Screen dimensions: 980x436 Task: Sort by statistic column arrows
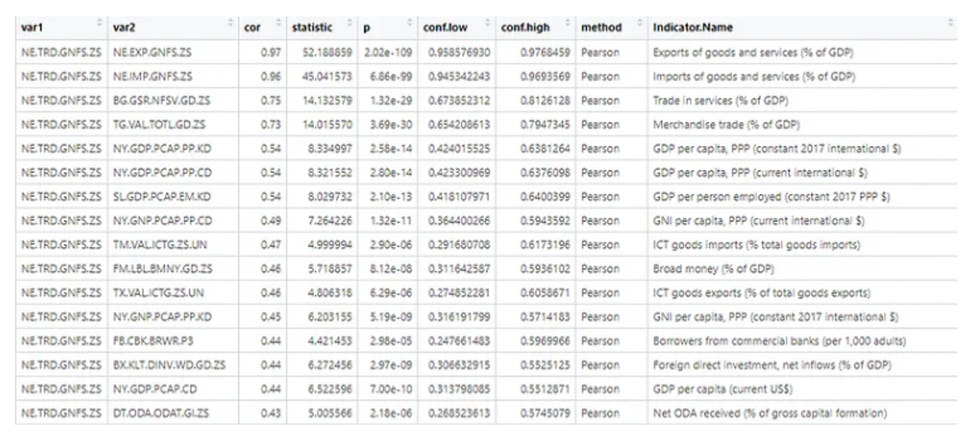click(349, 23)
